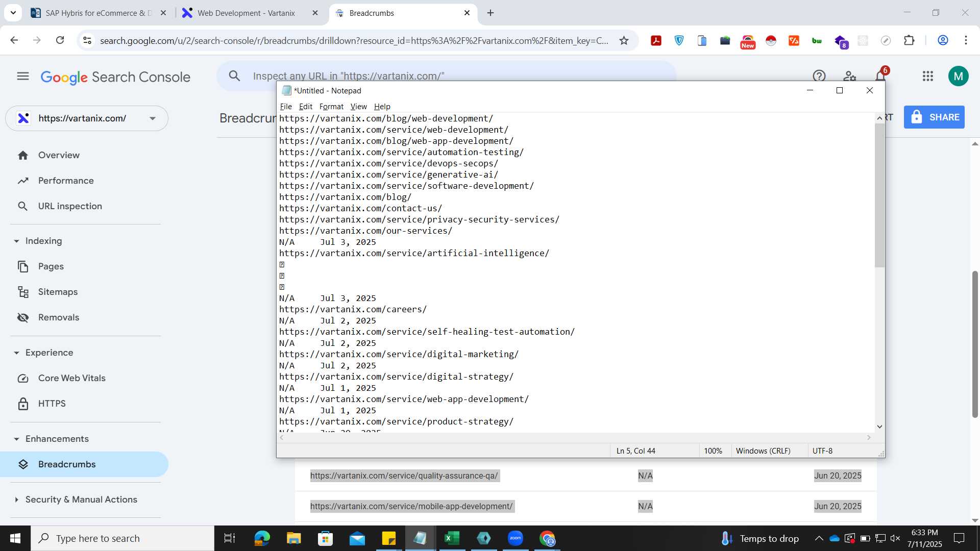Open Notepad File menu
Screen dimensions: 980x551
(x=286, y=106)
